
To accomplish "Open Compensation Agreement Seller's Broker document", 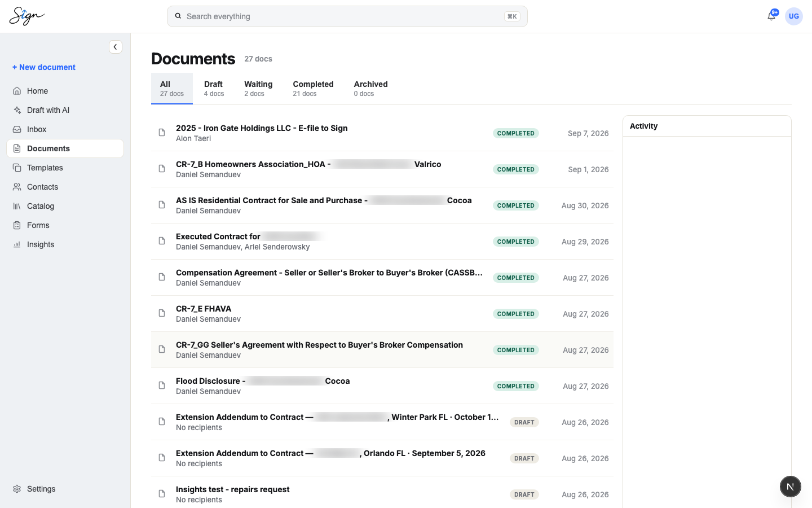I will pyautogui.click(x=329, y=273).
